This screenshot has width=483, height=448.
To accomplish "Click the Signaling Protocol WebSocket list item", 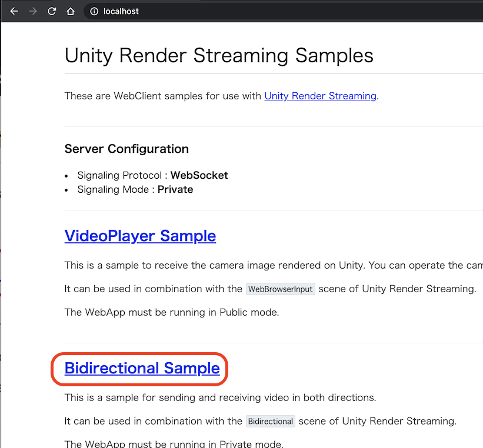I will click(152, 175).
